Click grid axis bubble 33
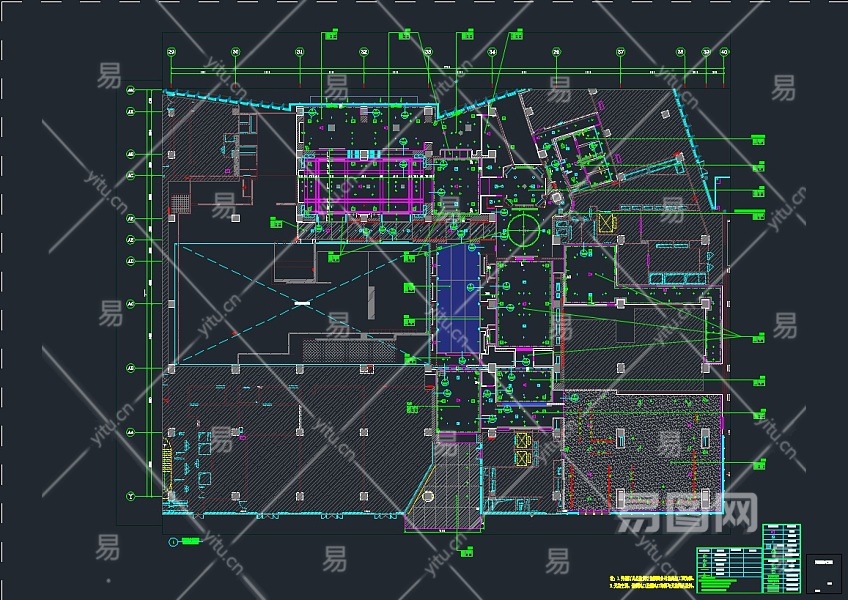Image resolution: width=848 pixels, height=600 pixels. point(428,52)
